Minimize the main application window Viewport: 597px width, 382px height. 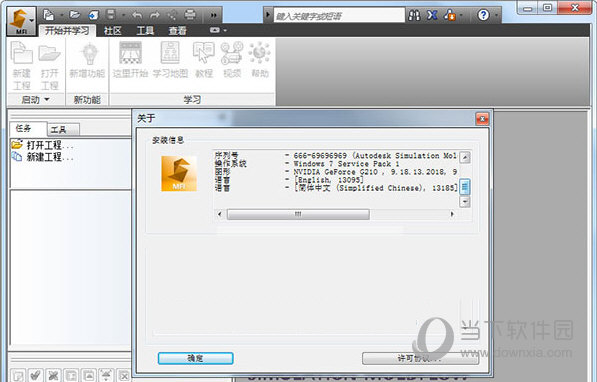[528, 8]
